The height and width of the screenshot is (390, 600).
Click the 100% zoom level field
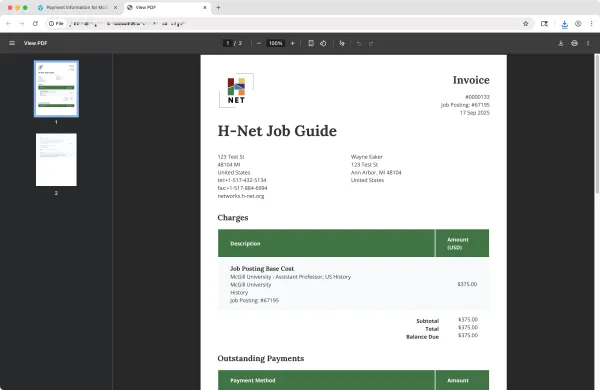coord(276,43)
